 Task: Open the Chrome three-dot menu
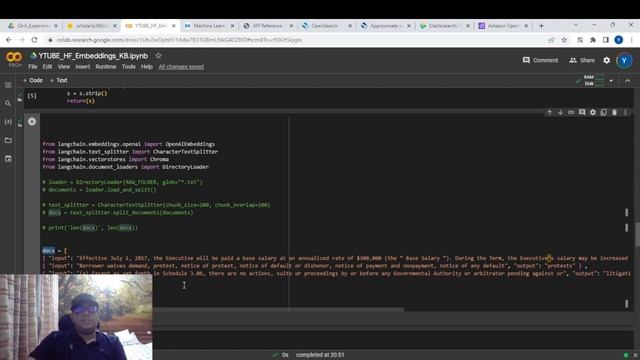(631, 40)
